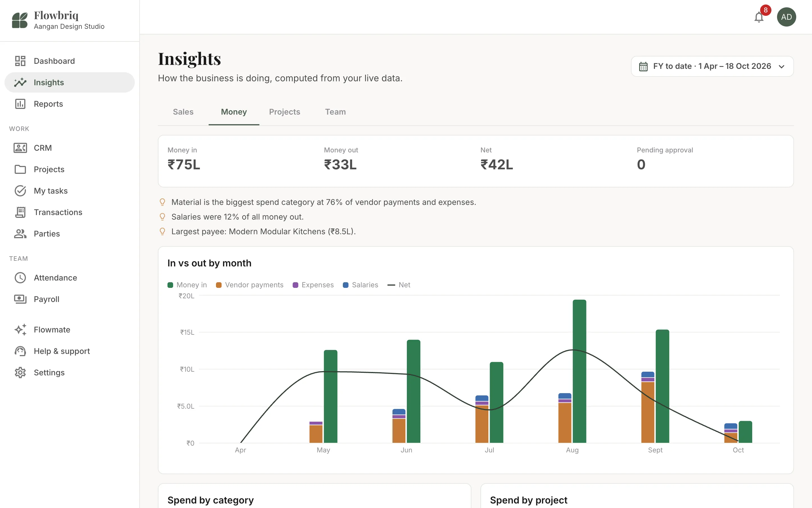The height and width of the screenshot is (508, 812).
Task: Toggle Money in legend series
Action: (187, 285)
